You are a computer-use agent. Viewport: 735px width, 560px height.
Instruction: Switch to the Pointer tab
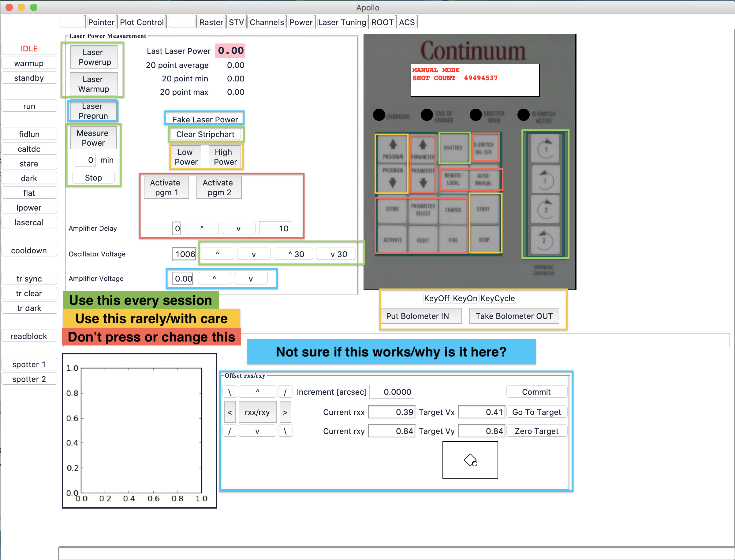[x=101, y=22]
